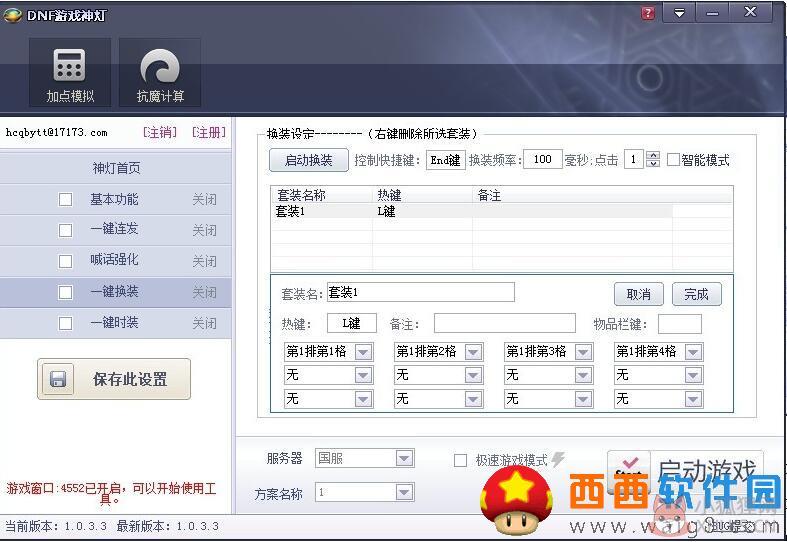
Task: Click the 启动换装 button
Action: click(309, 160)
